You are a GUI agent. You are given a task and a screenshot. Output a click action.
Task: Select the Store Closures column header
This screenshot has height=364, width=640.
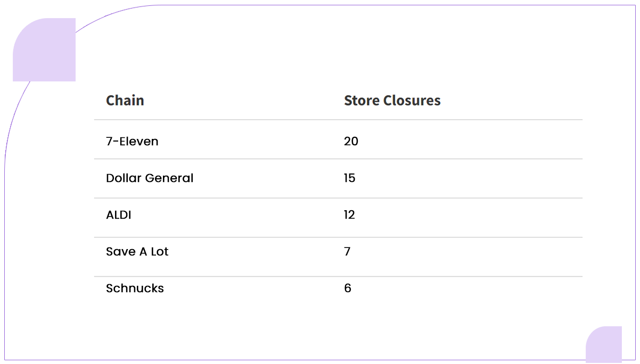point(392,101)
